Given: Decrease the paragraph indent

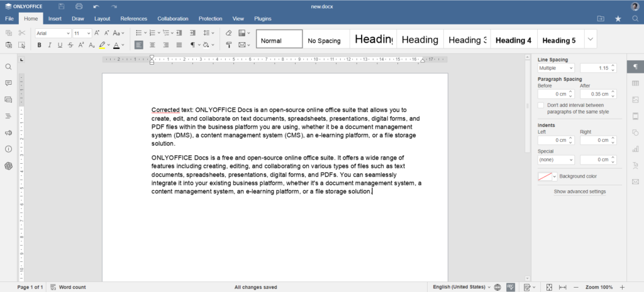Looking at the screenshot, I should point(179,33).
